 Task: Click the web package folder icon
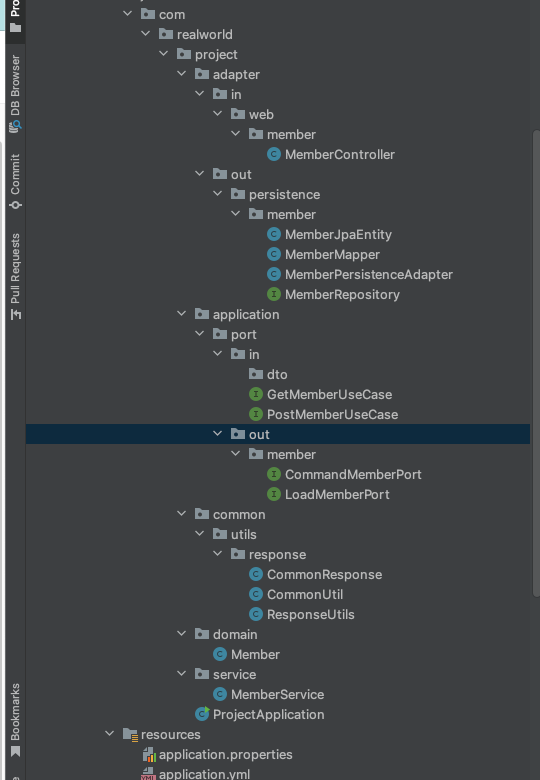238,113
